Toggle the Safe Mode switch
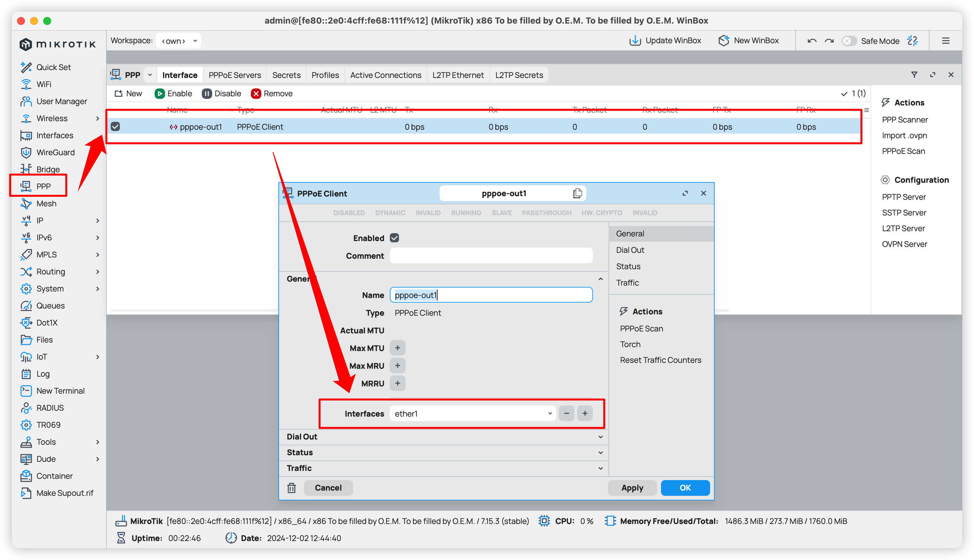Image resolution: width=974 pixels, height=560 pixels. [849, 41]
